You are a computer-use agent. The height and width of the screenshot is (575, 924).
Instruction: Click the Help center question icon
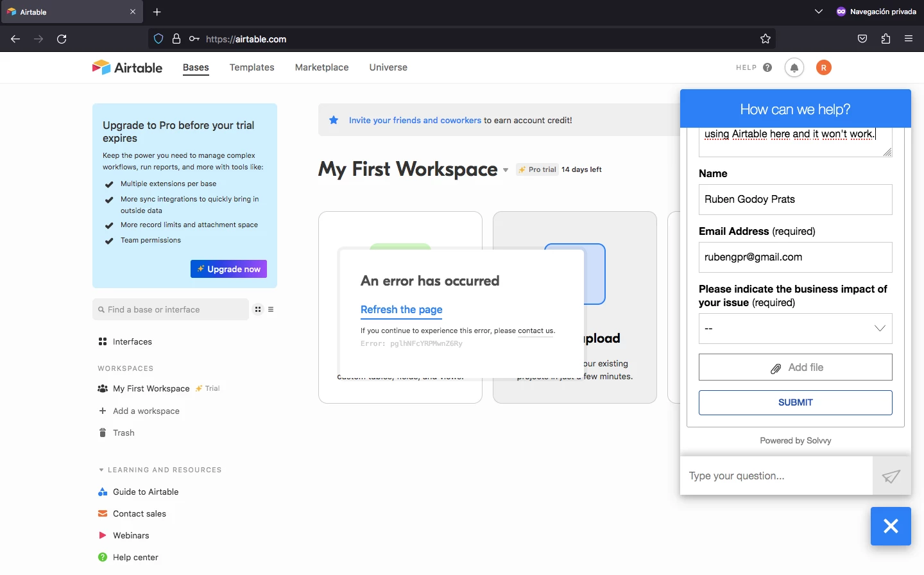(103, 557)
